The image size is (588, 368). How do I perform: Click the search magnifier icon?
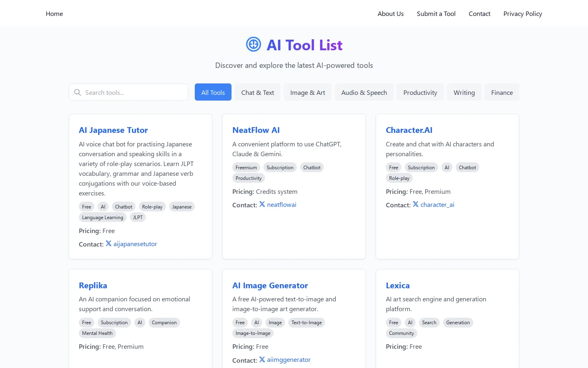click(78, 92)
